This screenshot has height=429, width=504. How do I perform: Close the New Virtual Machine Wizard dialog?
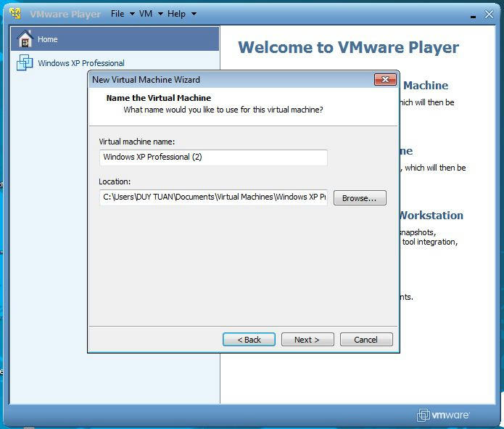(385, 79)
